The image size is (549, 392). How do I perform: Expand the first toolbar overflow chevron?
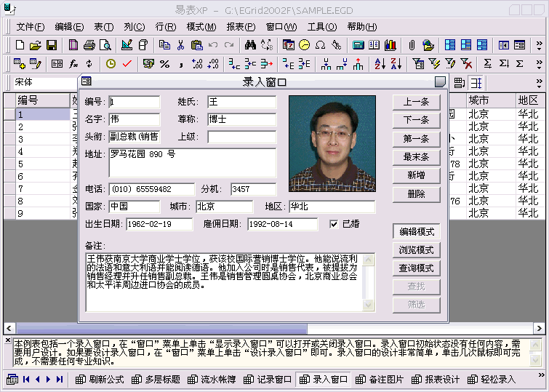click(x=540, y=45)
